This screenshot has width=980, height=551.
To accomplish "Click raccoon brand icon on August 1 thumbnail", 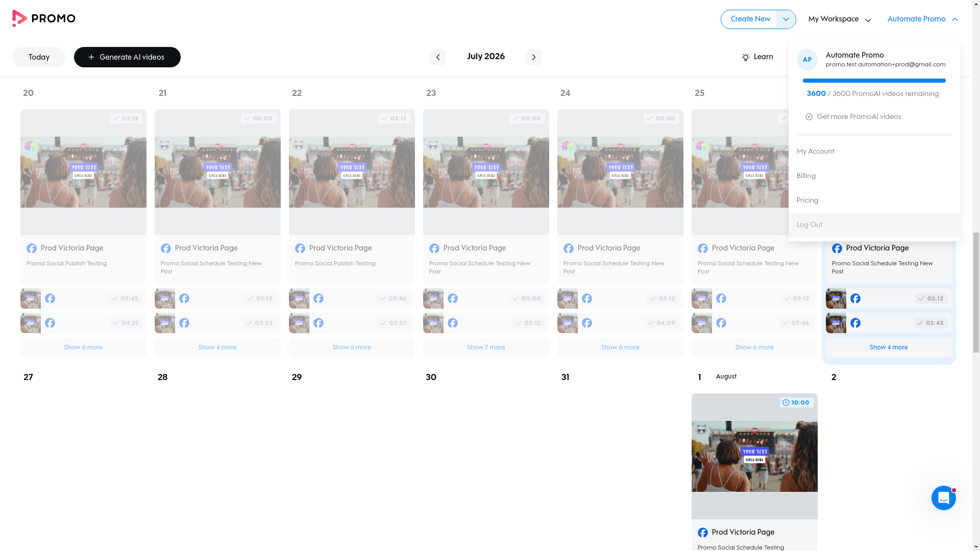I will coord(701,430).
